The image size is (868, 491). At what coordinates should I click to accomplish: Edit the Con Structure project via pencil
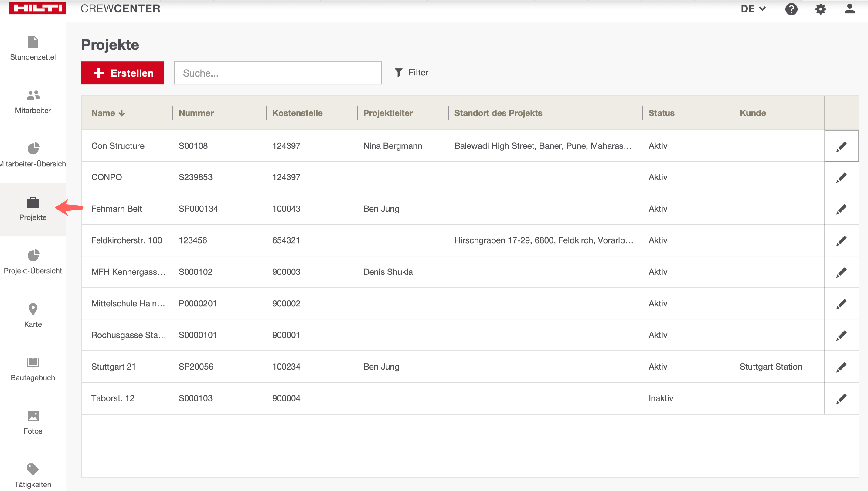coord(841,146)
